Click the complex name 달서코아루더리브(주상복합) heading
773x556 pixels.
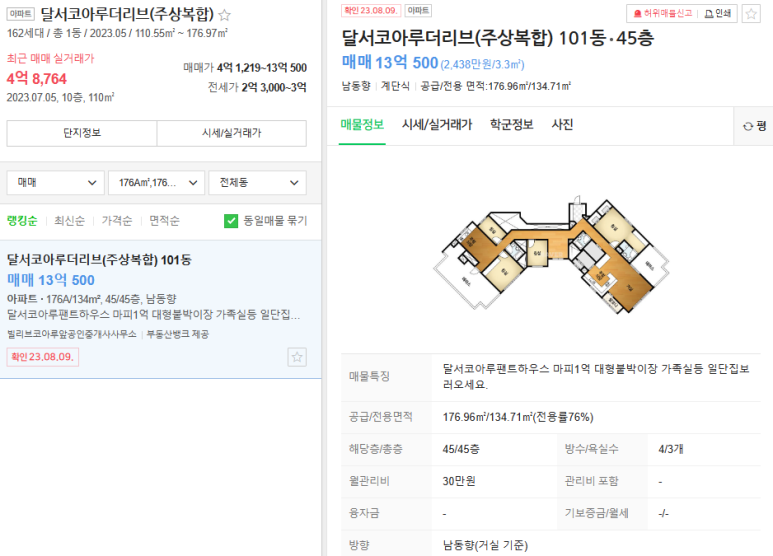point(127,14)
